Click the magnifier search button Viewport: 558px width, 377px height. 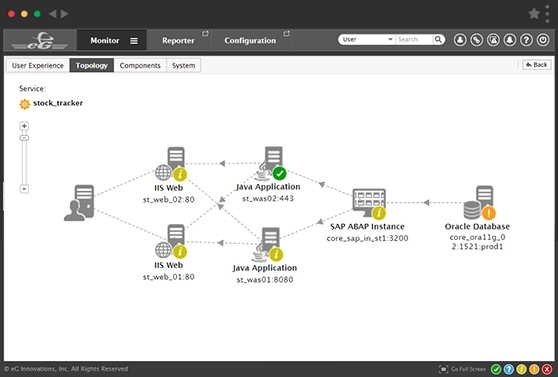(438, 40)
